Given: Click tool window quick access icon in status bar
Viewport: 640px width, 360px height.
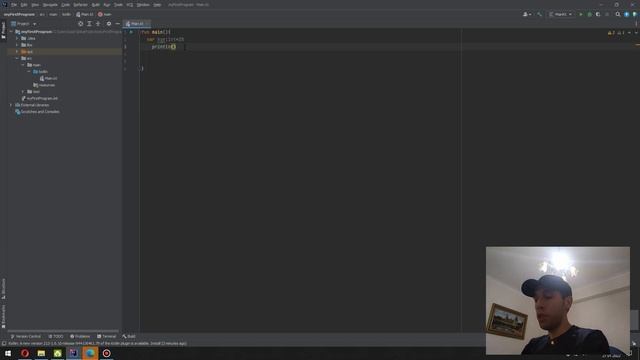Looking at the screenshot, I should point(4,343).
